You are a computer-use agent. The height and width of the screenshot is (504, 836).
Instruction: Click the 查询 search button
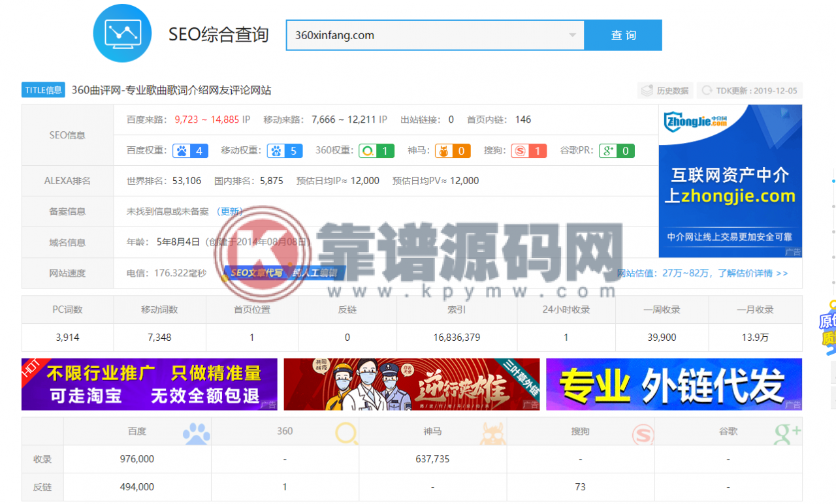click(x=623, y=35)
